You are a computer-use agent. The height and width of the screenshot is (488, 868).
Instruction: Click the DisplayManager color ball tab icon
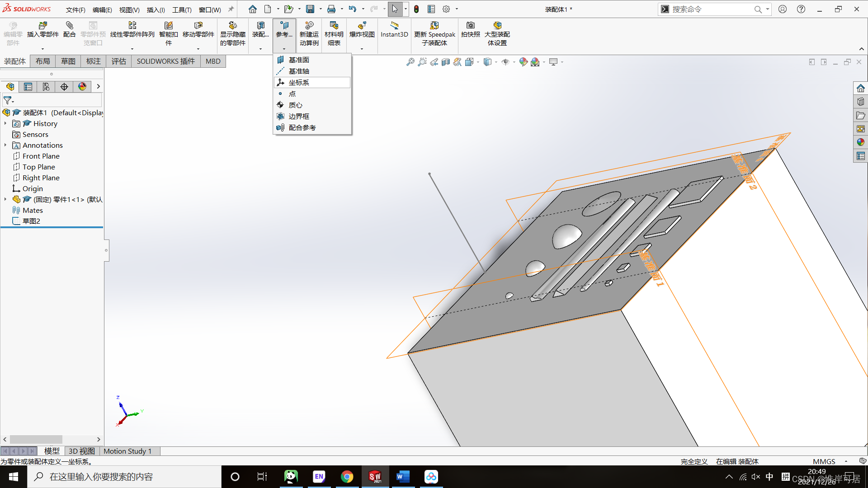(82, 87)
